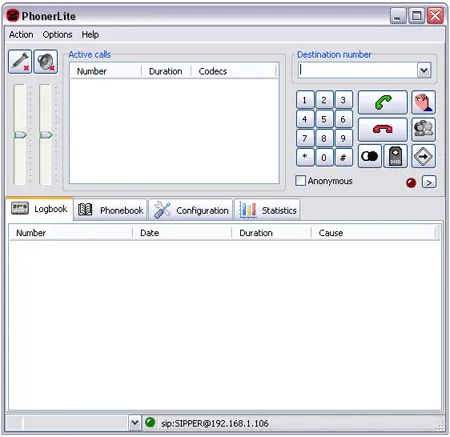The width and height of the screenshot is (450, 437).
Task: Click the red status LED indicator
Action: tap(411, 183)
